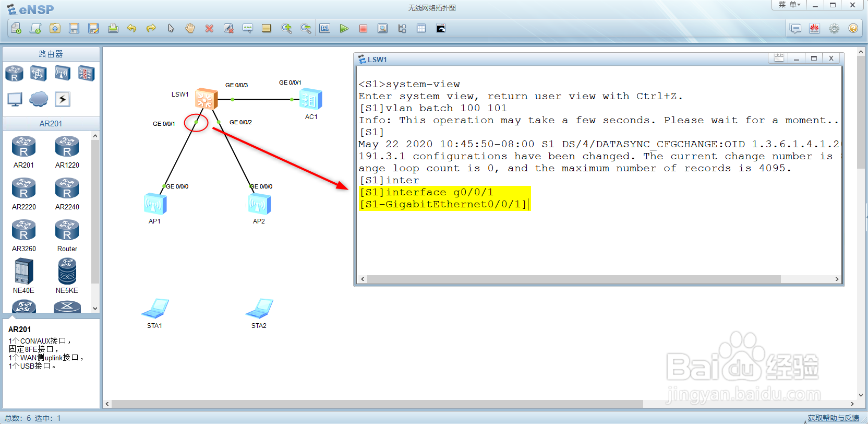Click canvas horizontal scrollbar
868x424 pixels.
[x=377, y=404]
